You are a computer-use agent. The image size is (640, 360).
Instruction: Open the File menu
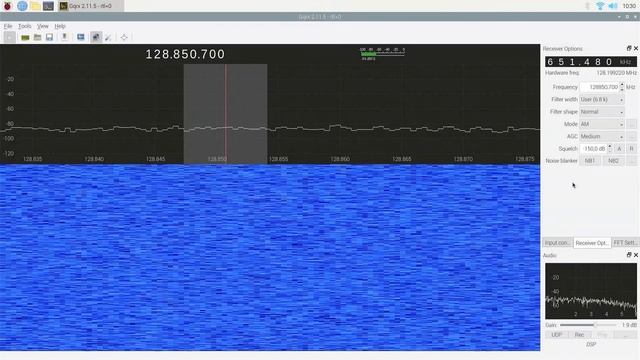8,26
